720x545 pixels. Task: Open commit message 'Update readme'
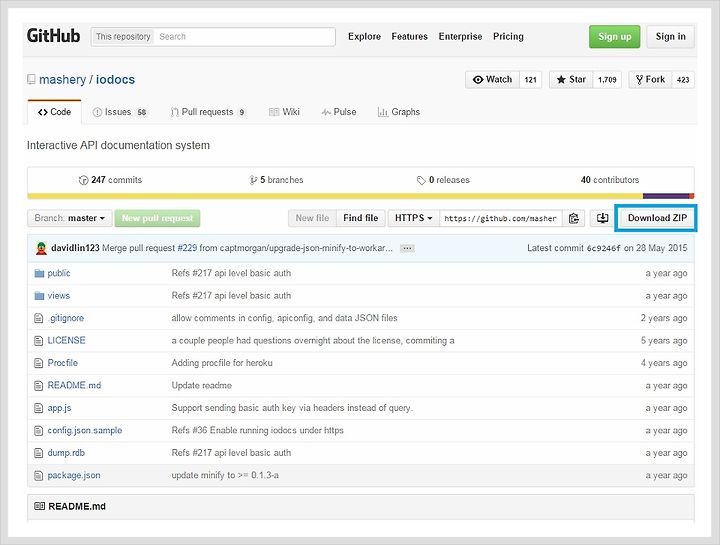(x=202, y=385)
